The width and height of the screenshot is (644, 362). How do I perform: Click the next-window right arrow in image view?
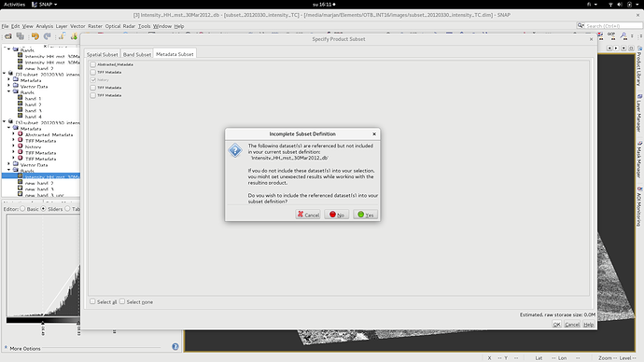(x=616, y=48)
